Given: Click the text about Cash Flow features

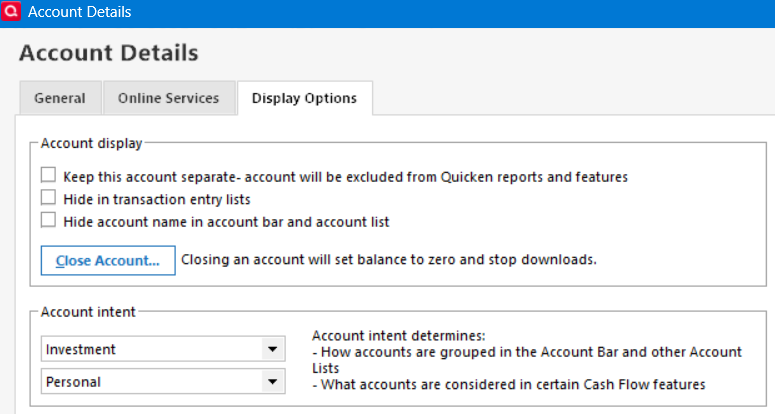Looking at the screenshot, I should (x=509, y=384).
